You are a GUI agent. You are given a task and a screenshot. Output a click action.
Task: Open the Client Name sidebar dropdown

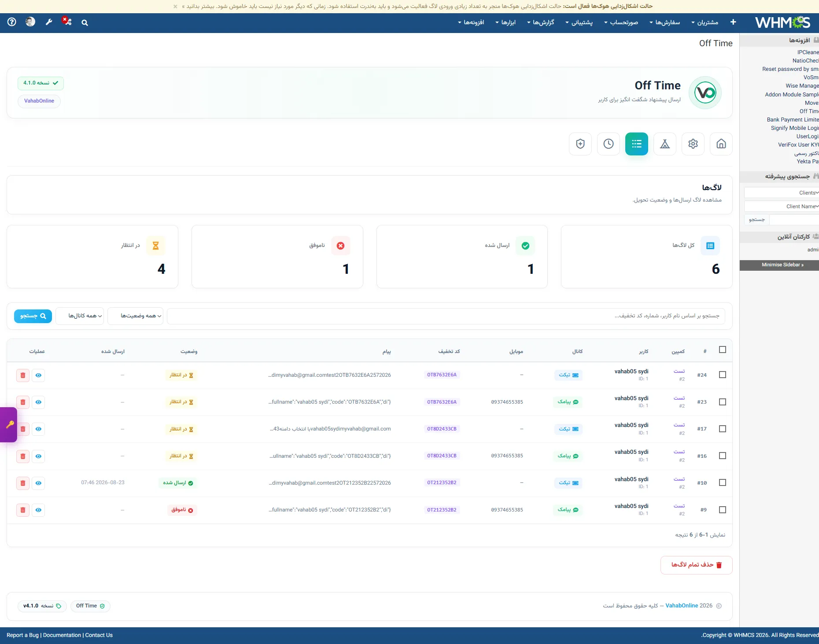point(782,206)
